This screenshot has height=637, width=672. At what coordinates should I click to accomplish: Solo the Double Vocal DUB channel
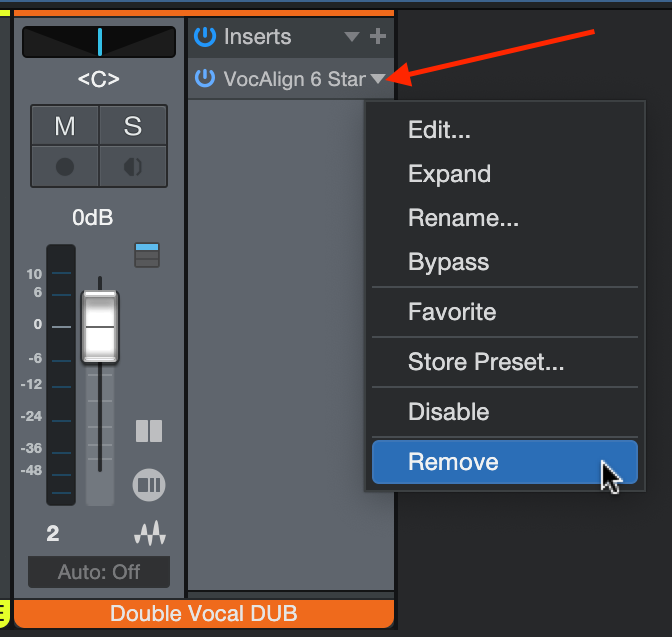pos(133,126)
